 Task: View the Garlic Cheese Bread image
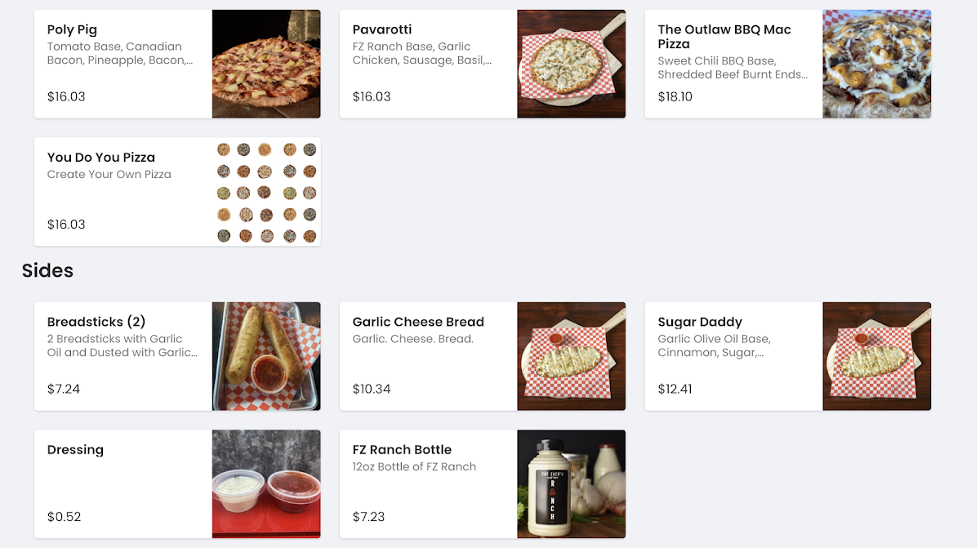[572, 356]
